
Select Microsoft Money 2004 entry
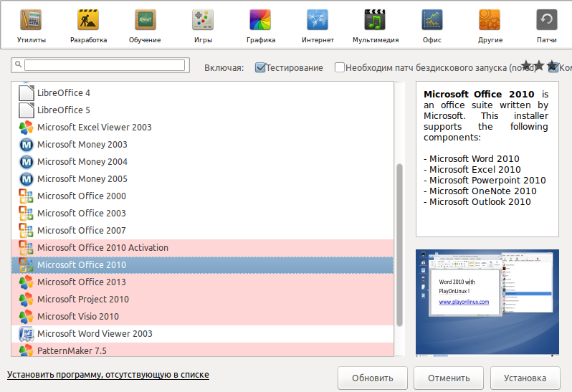tap(202, 162)
